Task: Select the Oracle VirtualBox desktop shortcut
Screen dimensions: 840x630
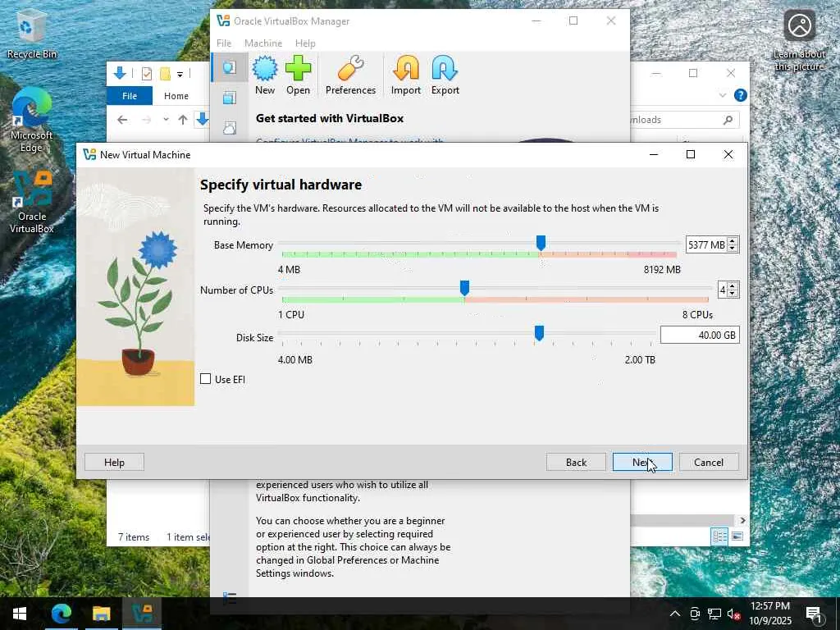Action: (x=32, y=203)
